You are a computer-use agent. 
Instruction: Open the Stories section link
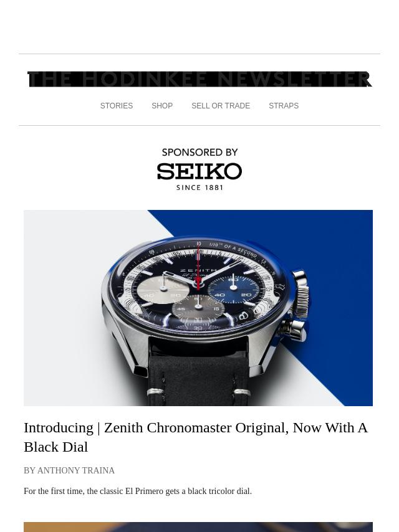(x=117, y=106)
